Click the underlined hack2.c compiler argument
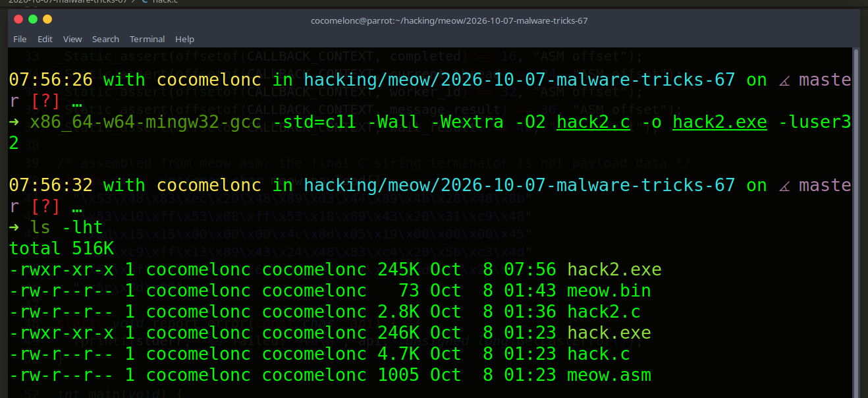868x398 pixels. tap(593, 122)
